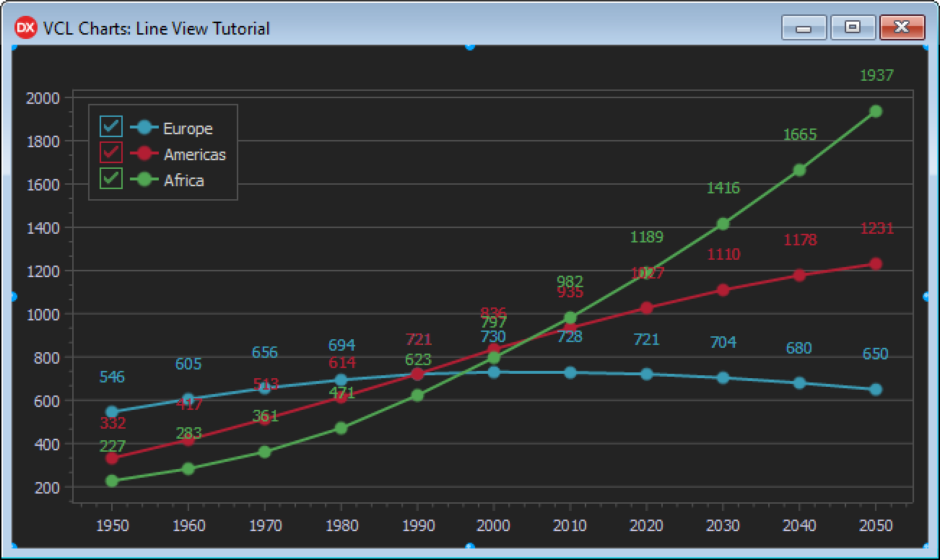Click the green Africa legend line marker
This screenshot has height=560, width=940.
[x=144, y=180]
